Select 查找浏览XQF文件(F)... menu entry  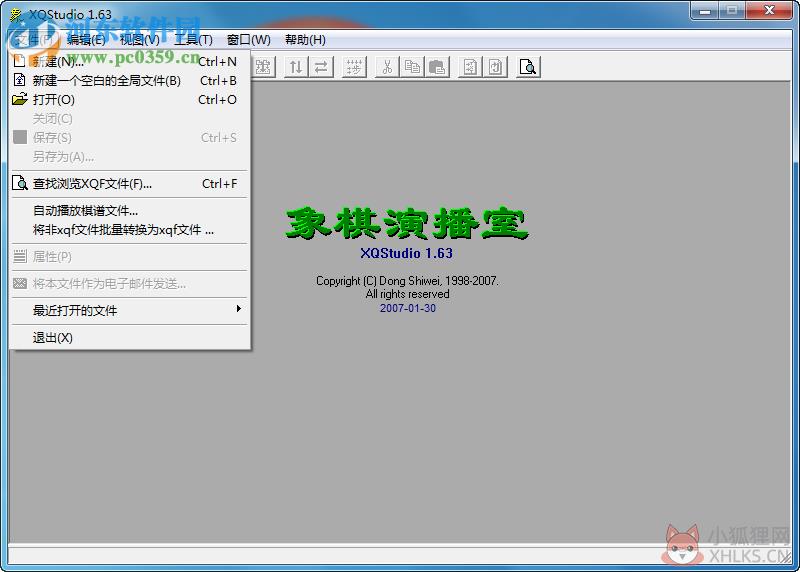(x=130, y=183)
